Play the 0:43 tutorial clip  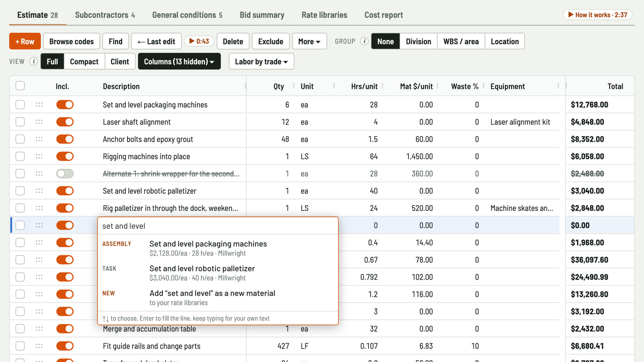pos(199,41)
